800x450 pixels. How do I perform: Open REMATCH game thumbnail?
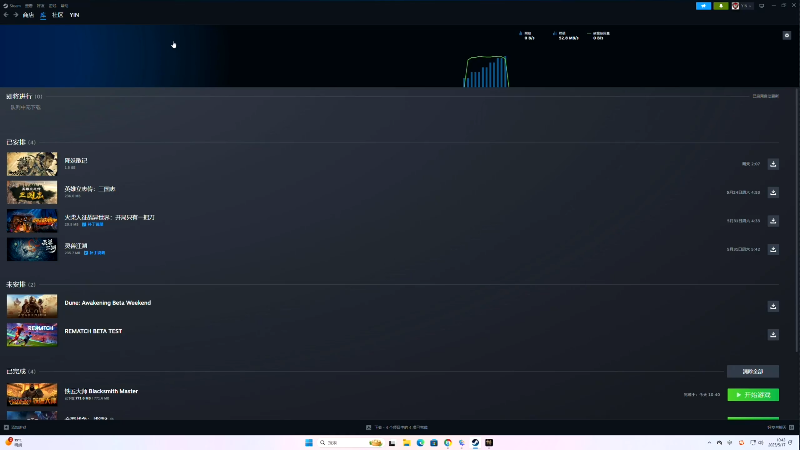tap(32, 334)
